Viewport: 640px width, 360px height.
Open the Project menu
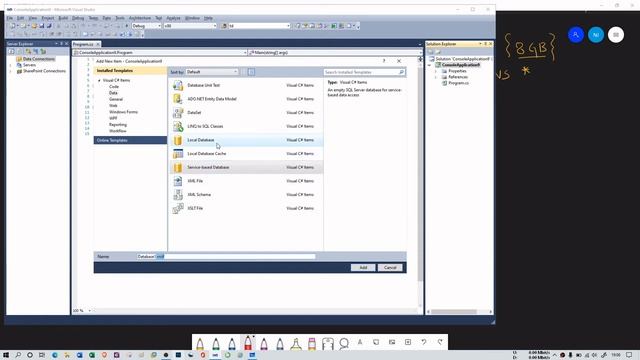[x=47, y=18]
